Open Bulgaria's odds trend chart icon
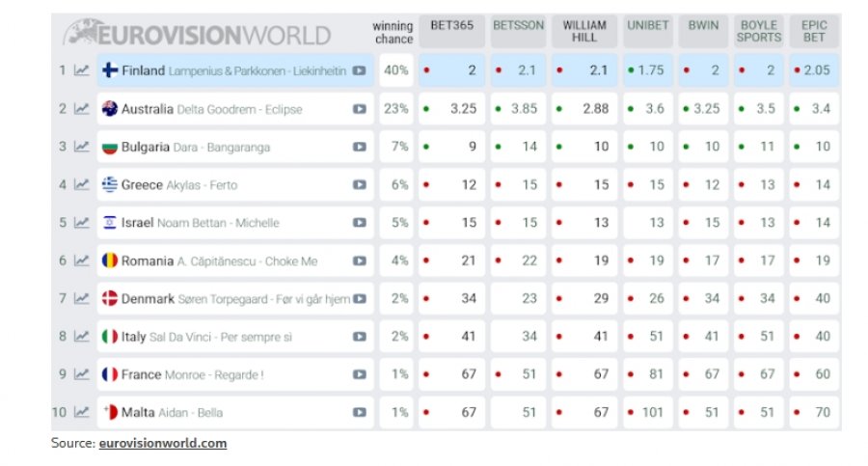868x466 pixels. point(81,147)
